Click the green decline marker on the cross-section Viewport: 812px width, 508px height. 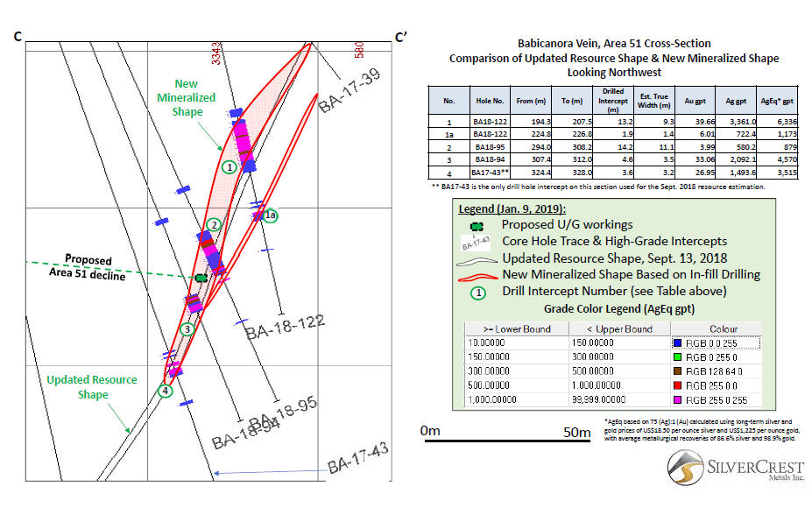tap(201, 278)
